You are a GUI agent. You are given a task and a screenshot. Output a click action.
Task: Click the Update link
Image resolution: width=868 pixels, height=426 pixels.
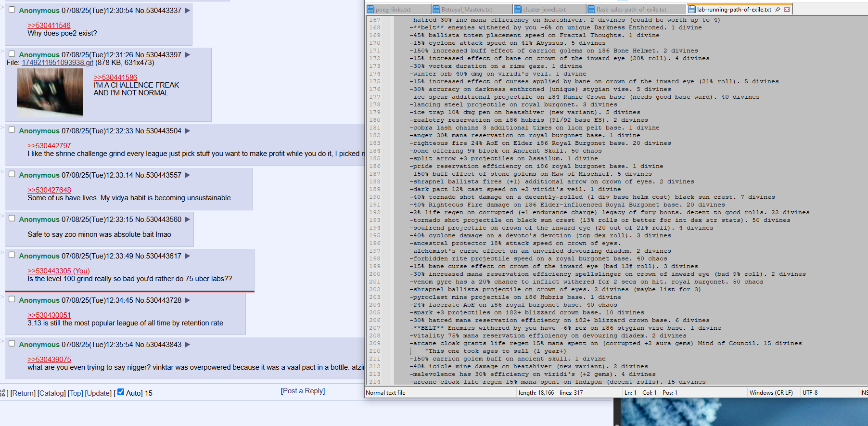[x=98, y=393]
